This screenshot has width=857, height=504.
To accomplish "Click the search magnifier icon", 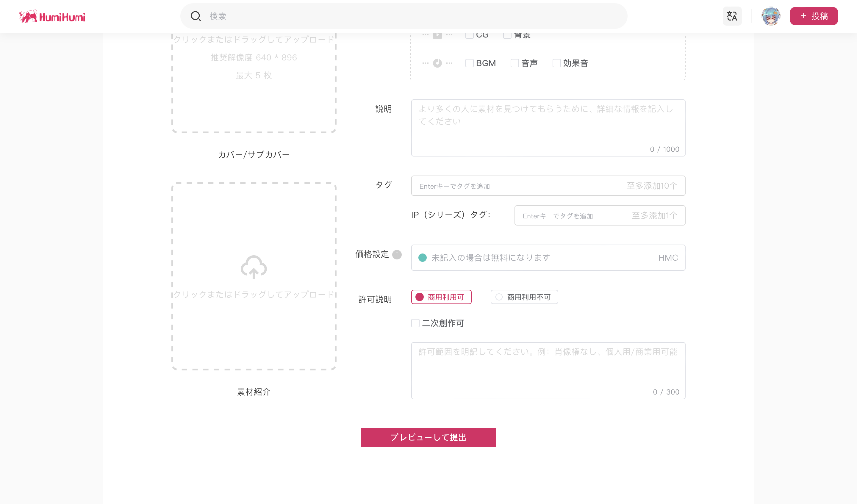I will click(196, 16).
